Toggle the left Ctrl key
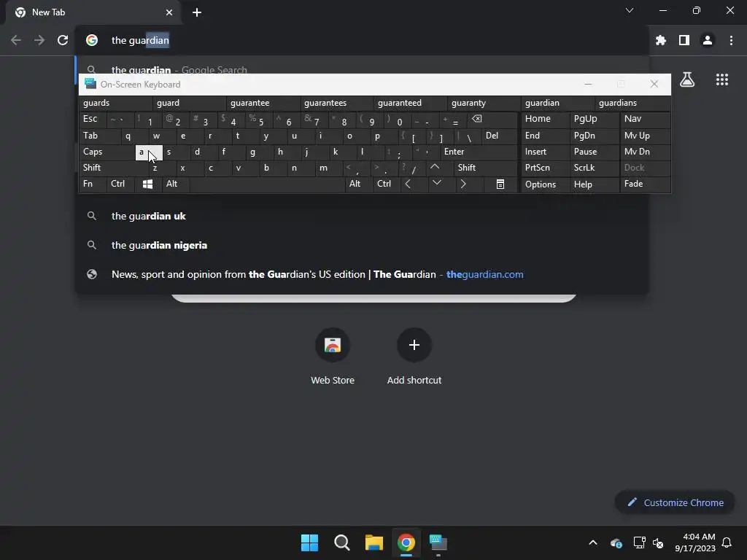Viewport: 747px width, 560px height. (x=120, y=184)
